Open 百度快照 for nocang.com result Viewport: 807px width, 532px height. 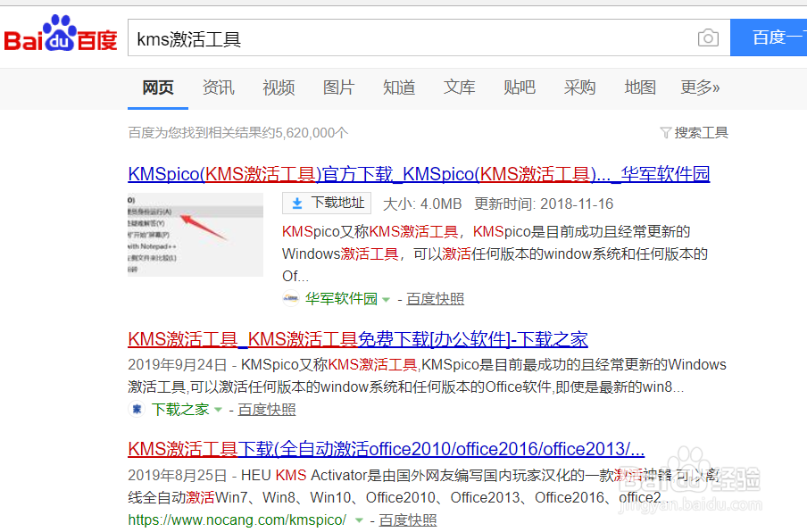coord(408,520)
